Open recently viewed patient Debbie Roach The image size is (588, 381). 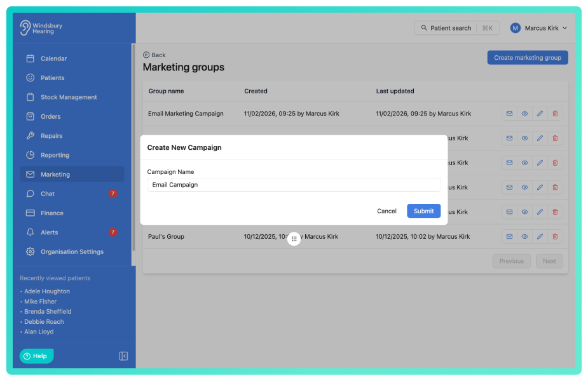(44, 321)
